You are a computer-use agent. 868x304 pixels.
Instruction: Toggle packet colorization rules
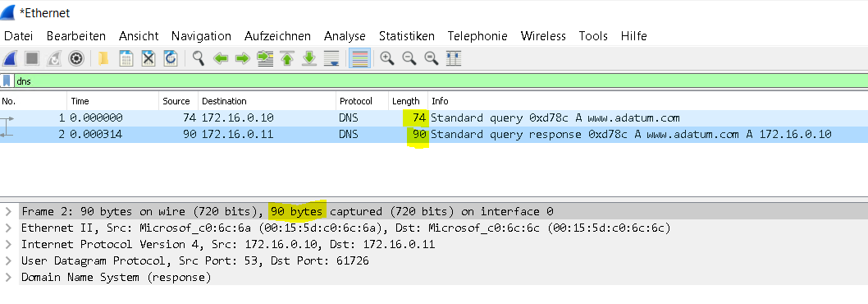point(360,58)
